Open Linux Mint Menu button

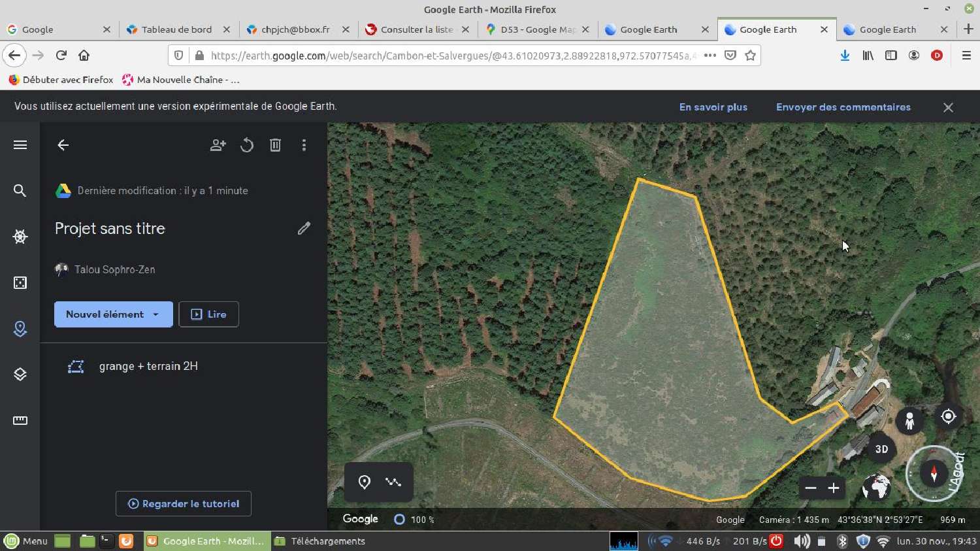pos(26,541)
